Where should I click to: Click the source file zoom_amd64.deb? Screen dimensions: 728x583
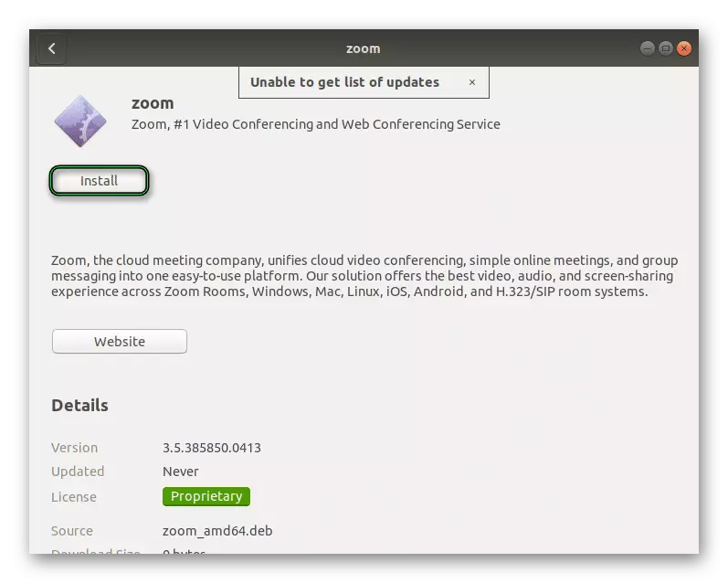(x=217, y=531)
